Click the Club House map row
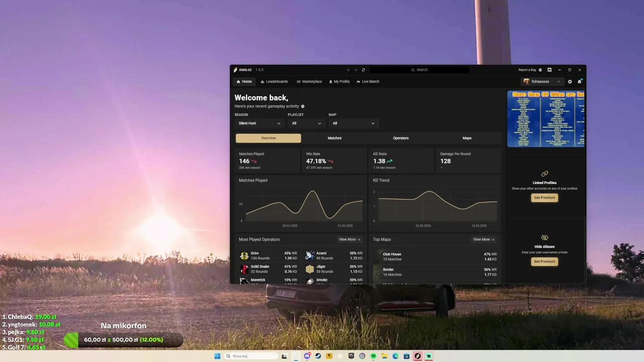 click(435, 256)
